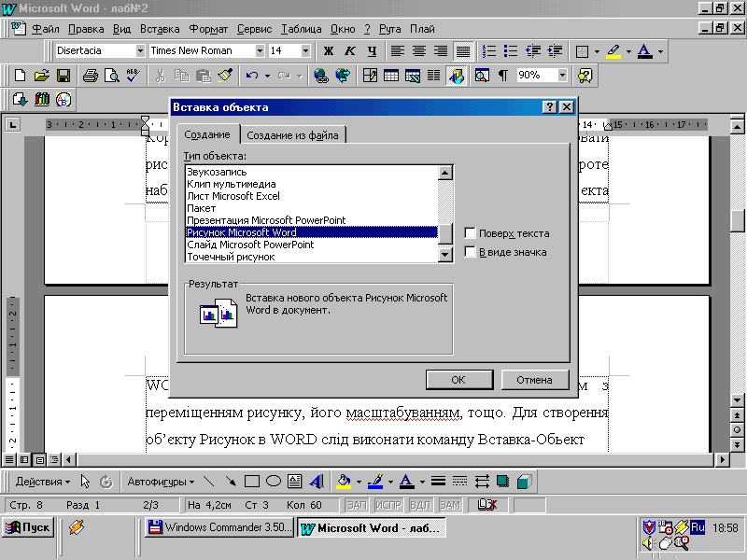
Task: Open the Times New Roman font dropdown
Action: (260, 50)
